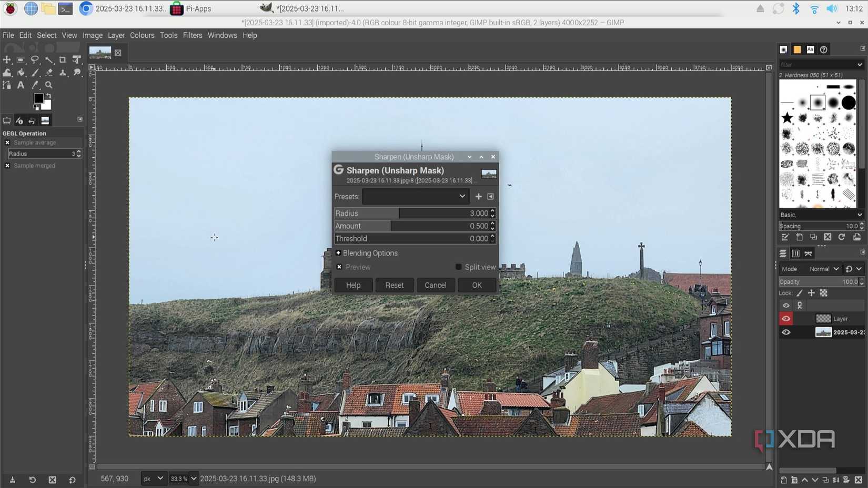The width and height of the screenshot is (868, 488).
Task: Open the layer Mode dropdown
Action: 824,269
